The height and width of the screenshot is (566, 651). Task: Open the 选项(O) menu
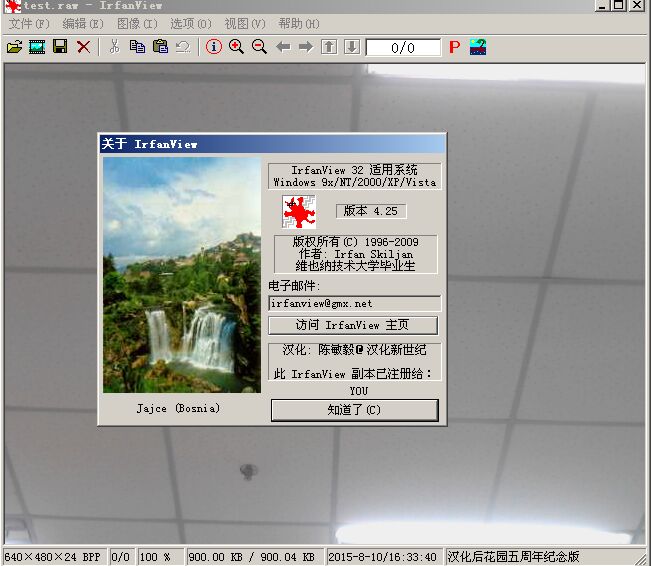click(191, 24)
